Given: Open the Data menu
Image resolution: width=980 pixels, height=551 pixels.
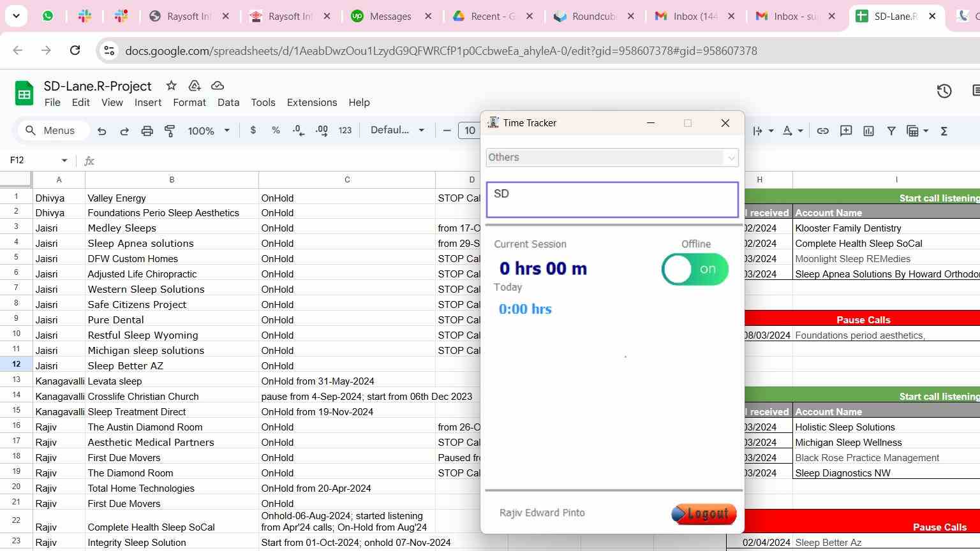Looking at the screenshot, I should [x=228, y=102].
